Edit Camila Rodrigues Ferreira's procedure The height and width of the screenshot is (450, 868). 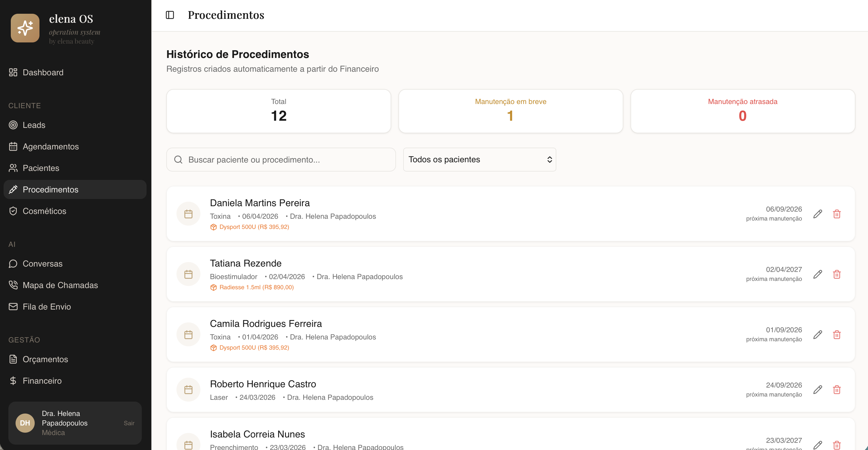tap(818, 335)
